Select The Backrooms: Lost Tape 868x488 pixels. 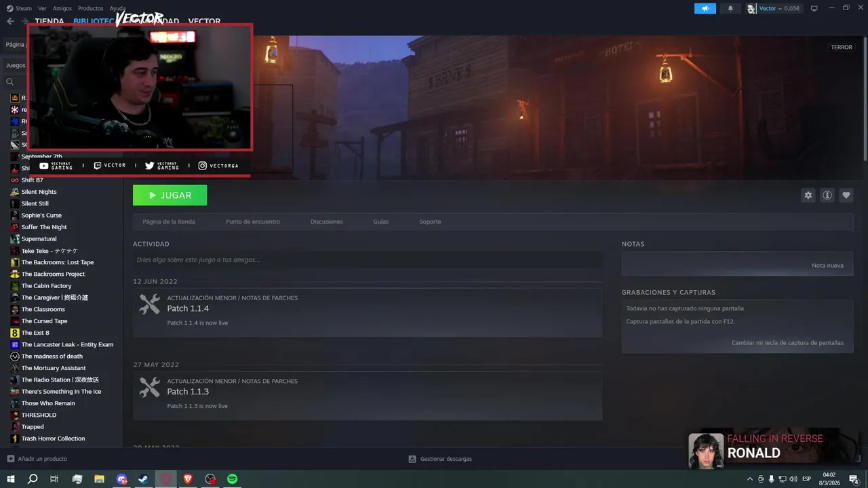tap(58, 262)
